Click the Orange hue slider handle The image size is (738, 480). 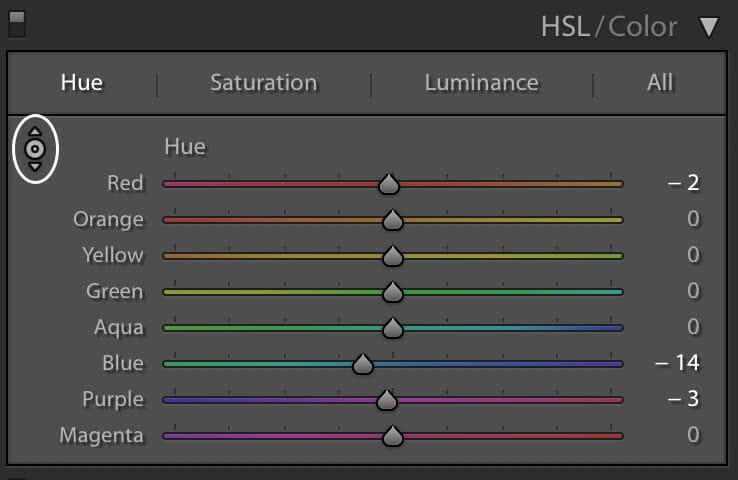pyautogui.click(x=393, y=220)
